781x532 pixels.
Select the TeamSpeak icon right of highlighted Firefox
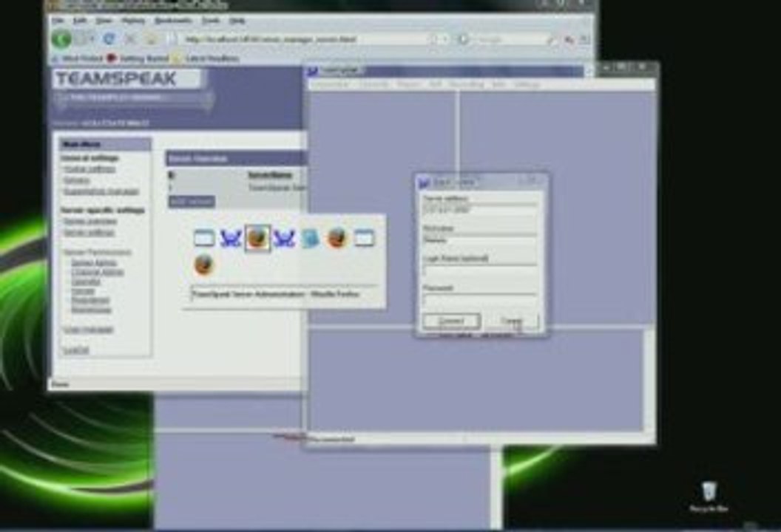[x=283, y=238]
